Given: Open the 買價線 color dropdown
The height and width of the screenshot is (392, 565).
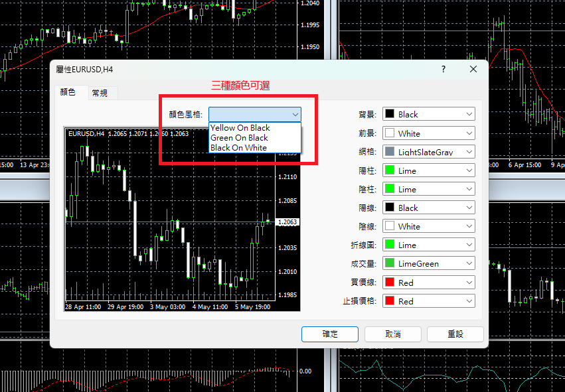Looking at the screenshot, I should tap(429, 282).
